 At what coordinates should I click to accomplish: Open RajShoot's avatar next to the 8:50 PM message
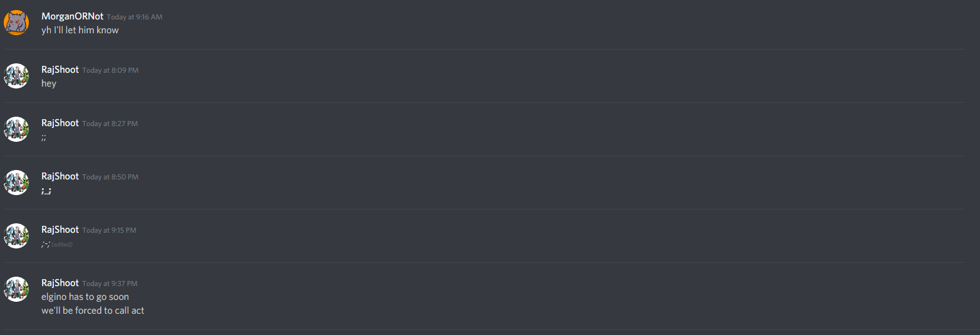click(x=16, y=183)
